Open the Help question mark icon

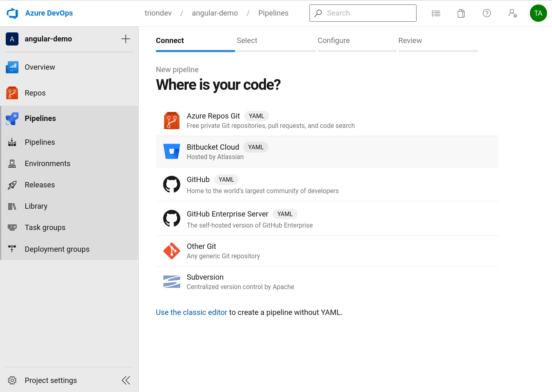pos(487,13)
